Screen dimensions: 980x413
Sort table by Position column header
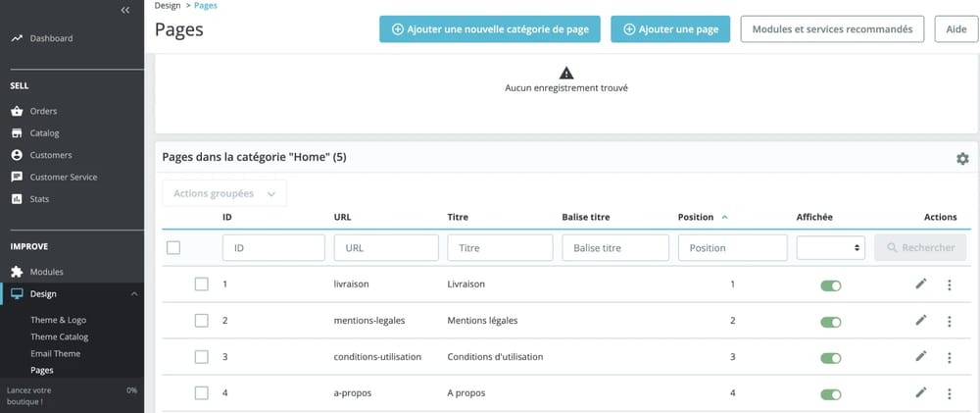696,216
